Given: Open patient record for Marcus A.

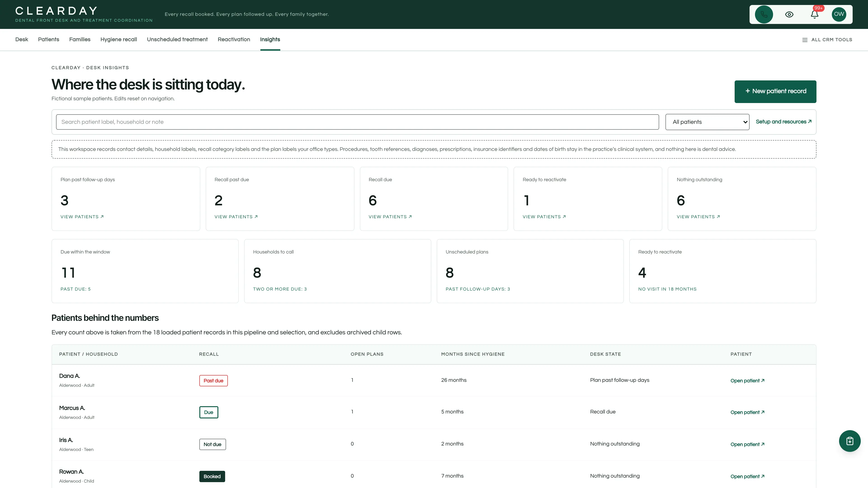Looking at the screenshot, I should [x=747, y=412].
